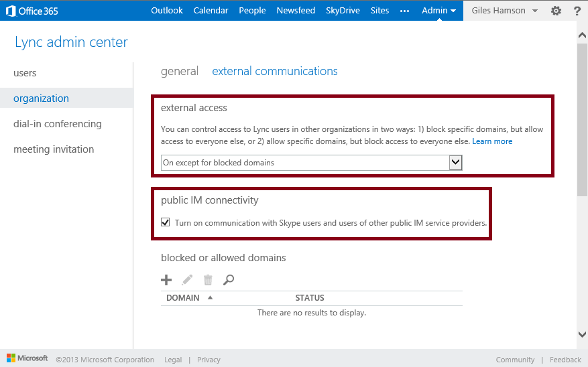The height and width of the screenshot is (367, 588).
Task: Click the search magnifier icon
Action: [229, 280]
